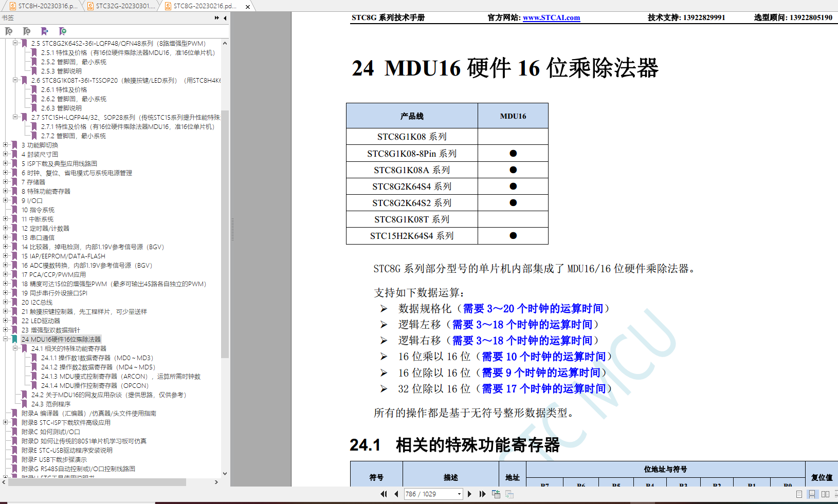Open bookmark '19 同步串行外设接口SPI'

pos(54,293)
